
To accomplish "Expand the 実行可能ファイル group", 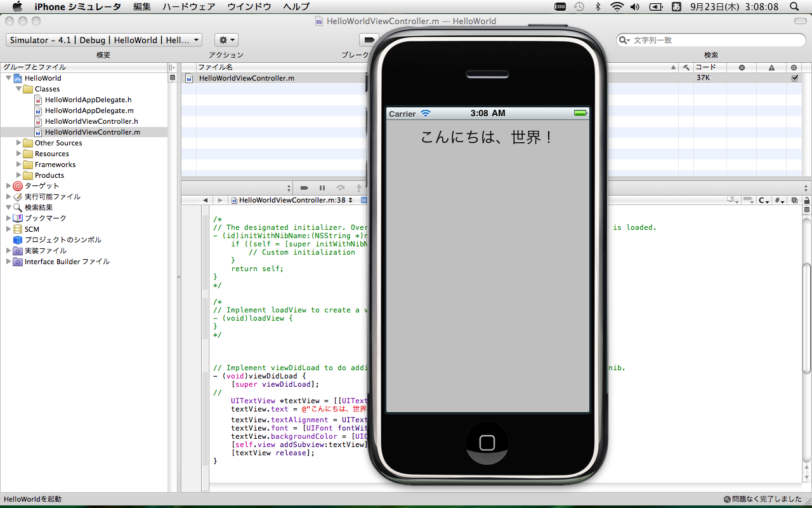I will coord(8,197).
